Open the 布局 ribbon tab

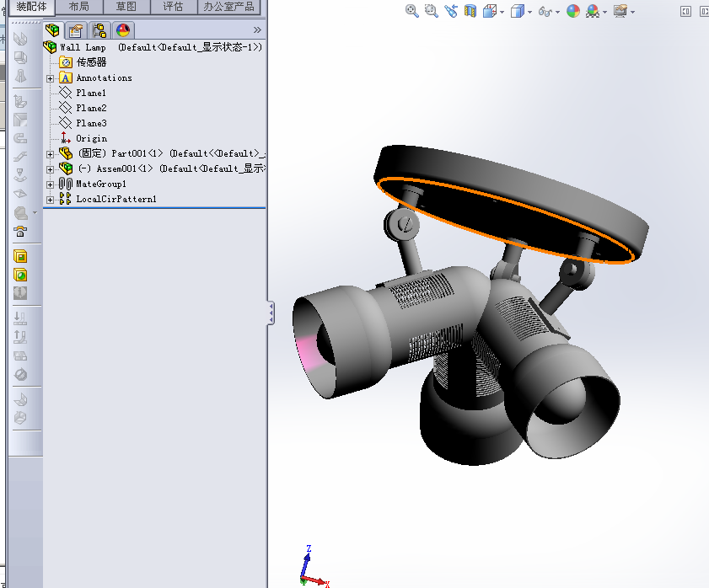point(79,7)
